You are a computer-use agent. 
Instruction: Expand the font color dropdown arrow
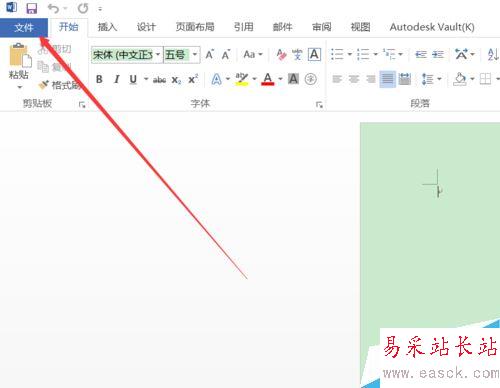point(280,79)
